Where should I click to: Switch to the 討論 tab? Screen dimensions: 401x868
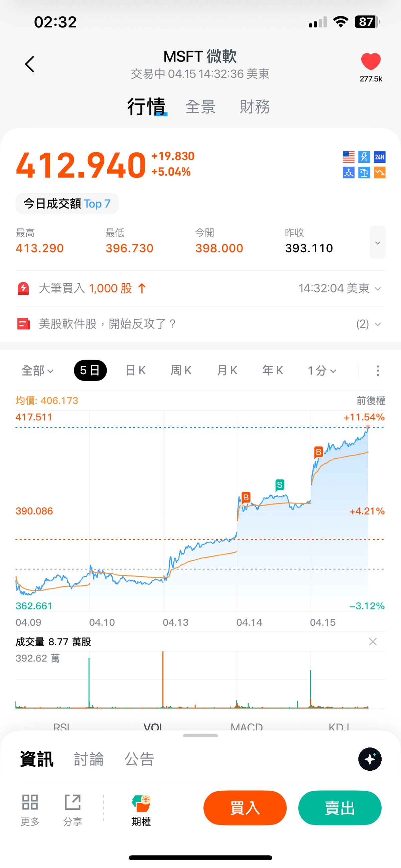pyautogui.click(x=89, y=759)
